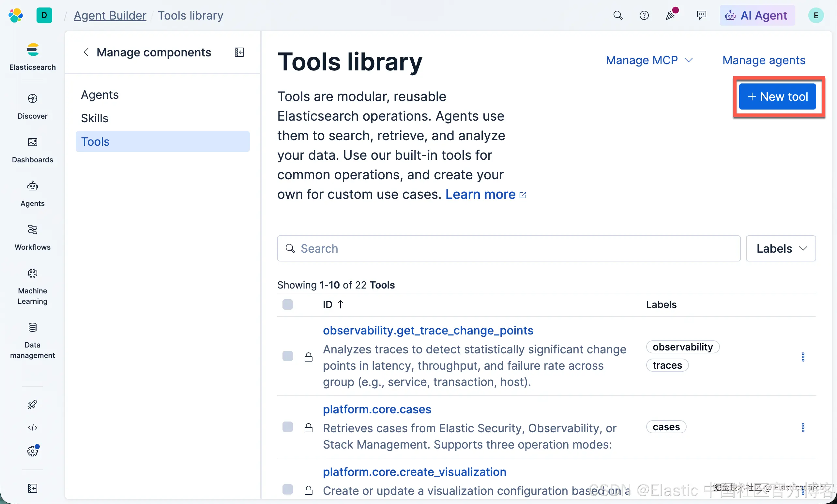Open developer tools code icon in sidebar

pyautogui.click(x=33, y=428)
